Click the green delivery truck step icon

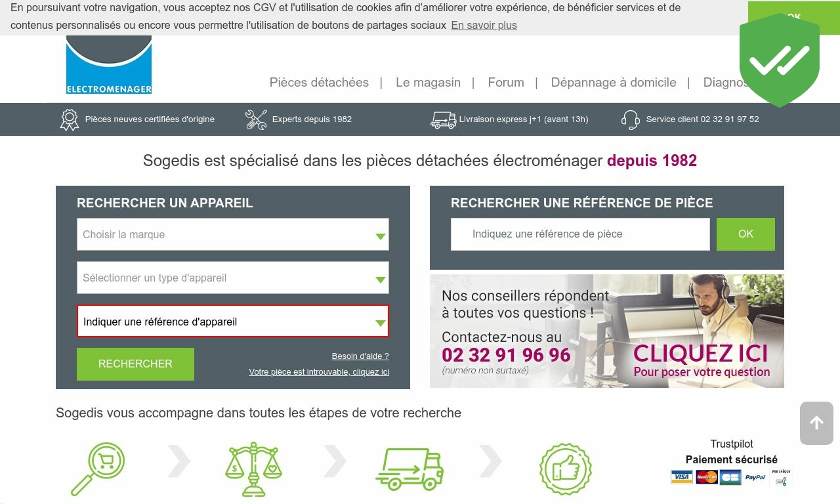click(x=409, y=469)
